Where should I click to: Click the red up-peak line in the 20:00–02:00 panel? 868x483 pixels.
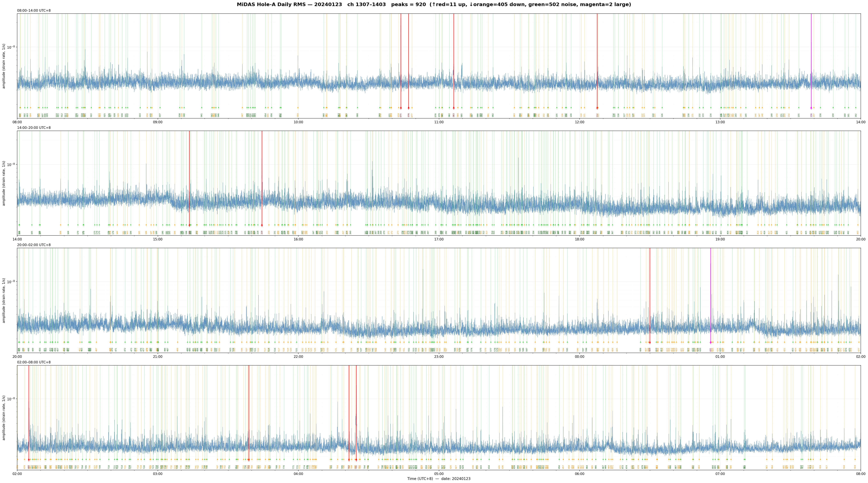tap(650, 295)
